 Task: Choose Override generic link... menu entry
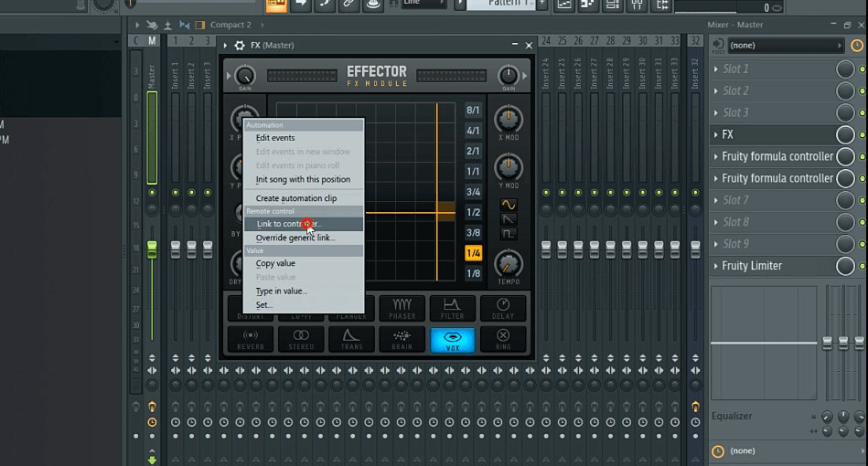304,238
